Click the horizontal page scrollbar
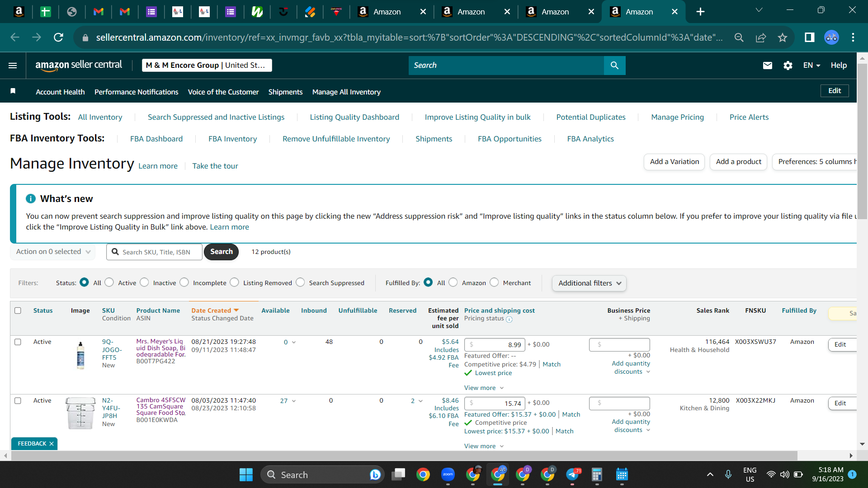 [x=405, y=455]
